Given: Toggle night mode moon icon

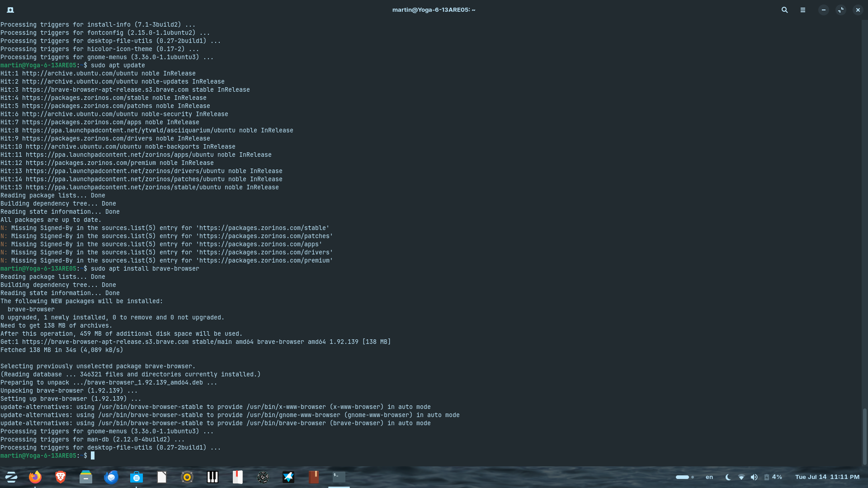Looking at the screenshot, I should point(728,477).
